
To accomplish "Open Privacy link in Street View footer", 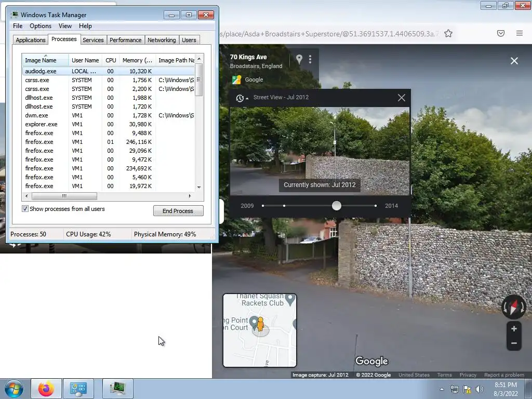I will click(468, 375).
